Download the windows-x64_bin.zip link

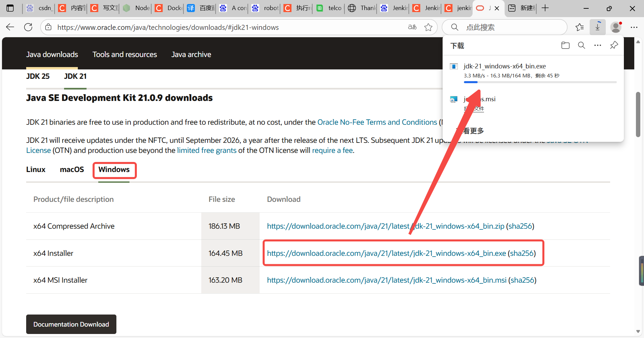(386, 226)
